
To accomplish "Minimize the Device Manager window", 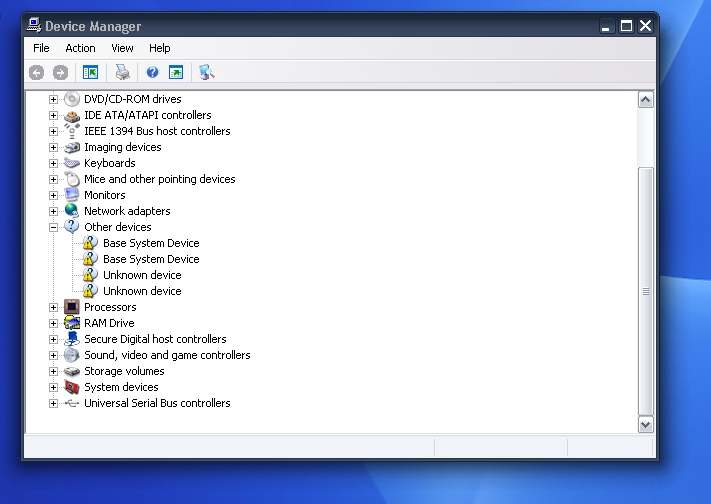I will pyautogui.click(x=606, y=26).
